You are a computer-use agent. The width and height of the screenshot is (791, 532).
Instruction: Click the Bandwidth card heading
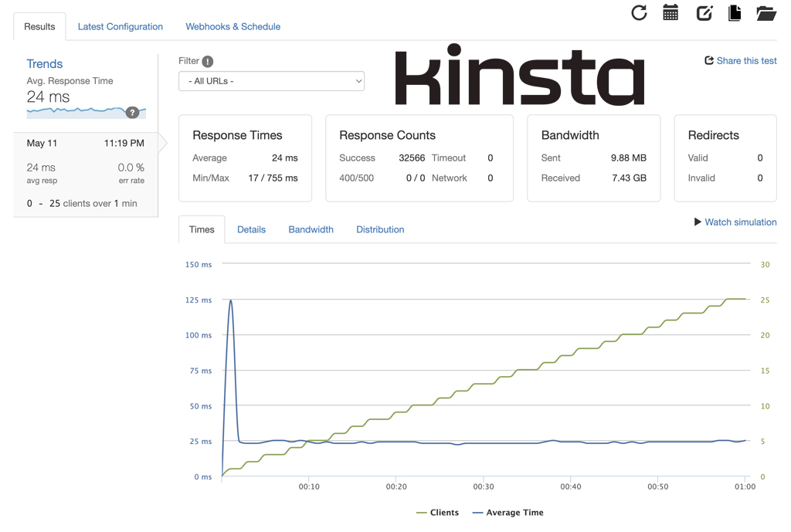[x=570, y=135]
